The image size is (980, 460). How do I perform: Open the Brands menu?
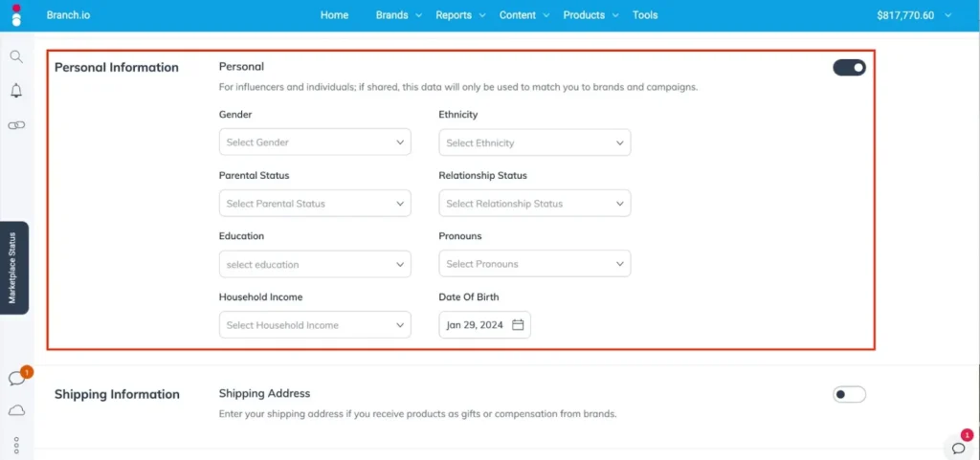click(x=397, y=15)
